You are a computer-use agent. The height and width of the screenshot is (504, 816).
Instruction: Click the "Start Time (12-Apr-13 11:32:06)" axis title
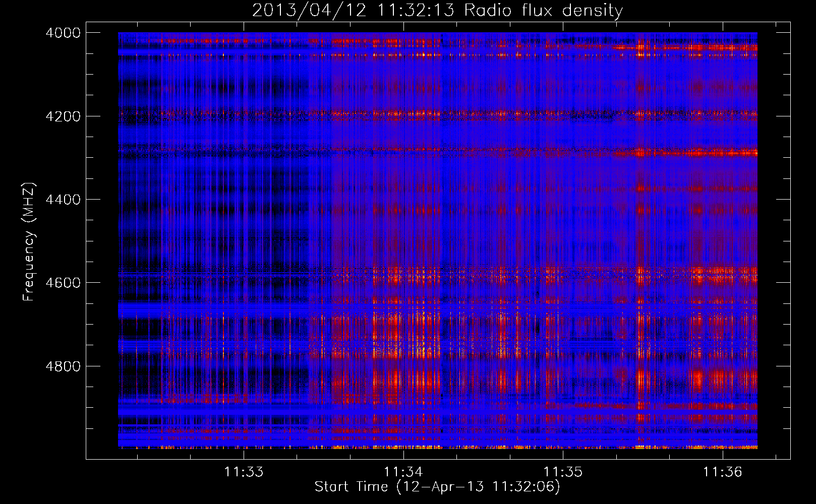pyautogui.click(x=437, y=487)
